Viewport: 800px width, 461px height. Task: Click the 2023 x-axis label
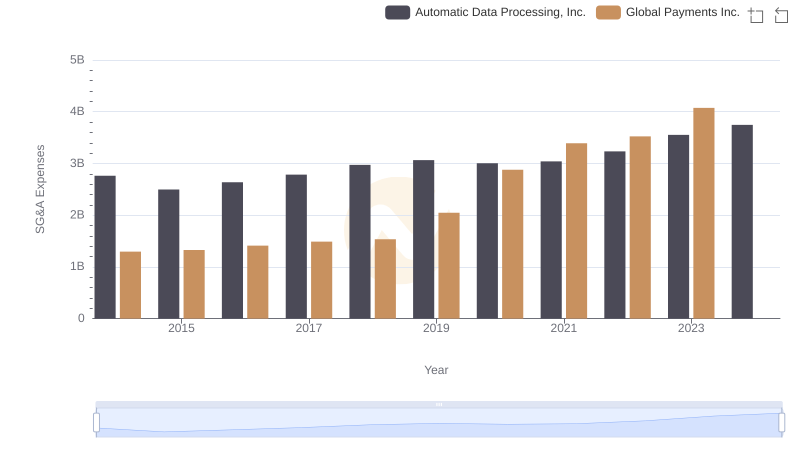(x=691, y=328)
